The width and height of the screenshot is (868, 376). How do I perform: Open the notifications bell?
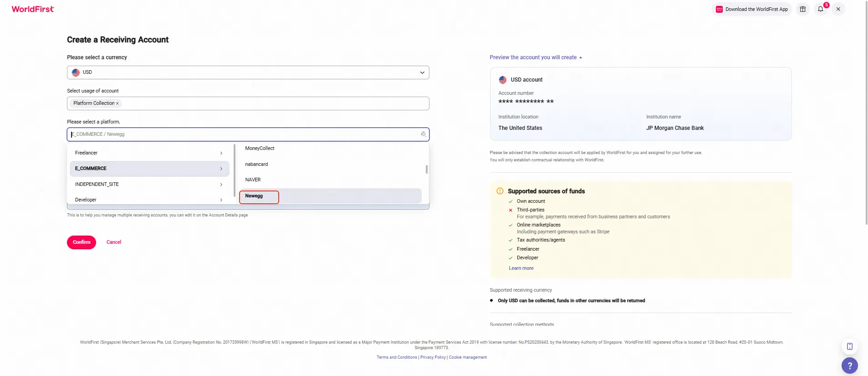click(821, 9)
